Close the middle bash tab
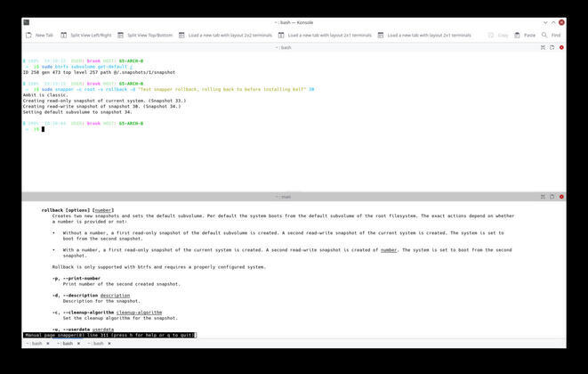 pyautogui.click(x=78, y=344)
